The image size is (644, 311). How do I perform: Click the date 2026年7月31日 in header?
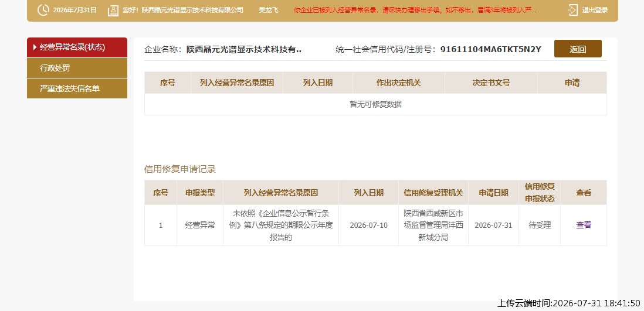(x=74, y=10)
